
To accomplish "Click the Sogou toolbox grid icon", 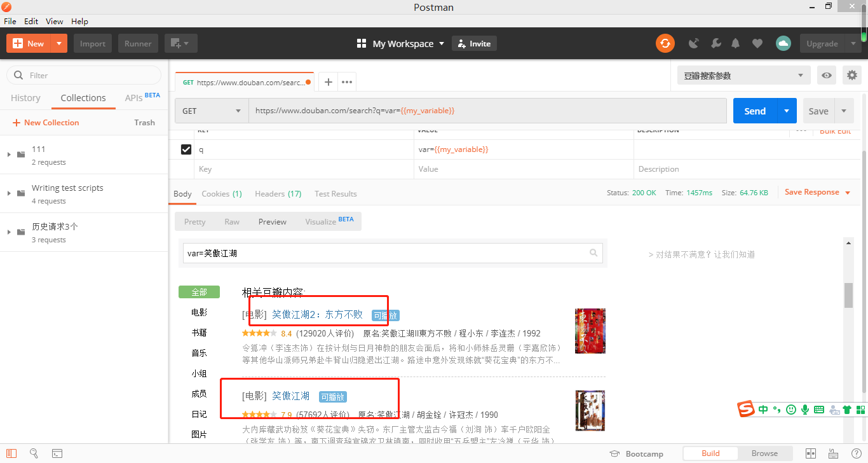I will point(860,410).
